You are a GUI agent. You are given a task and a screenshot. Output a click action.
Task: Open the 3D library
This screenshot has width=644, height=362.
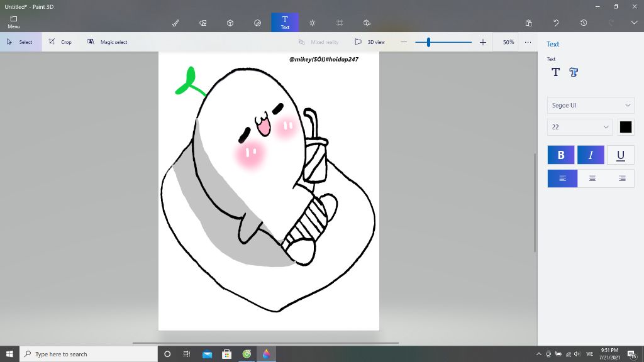coord(367,23)
